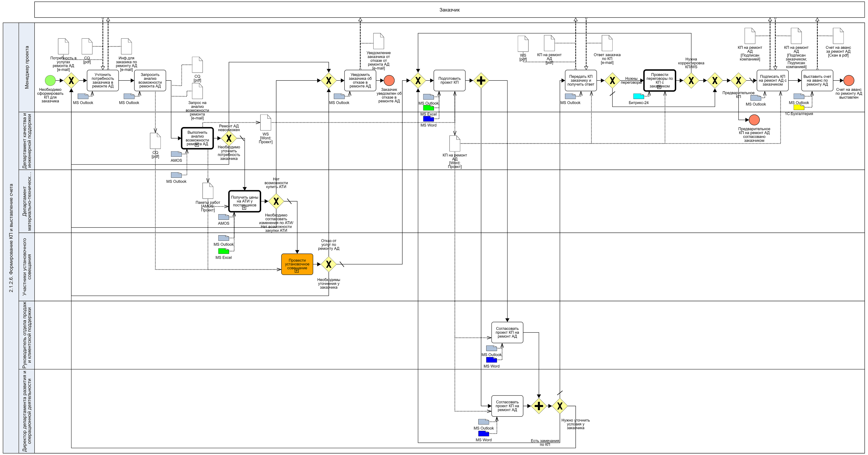This screenshot has height=455, width=868.
Task: Click the 'Нужно уточнить условия у заказчика' gateway
Action: pos(560,406)
